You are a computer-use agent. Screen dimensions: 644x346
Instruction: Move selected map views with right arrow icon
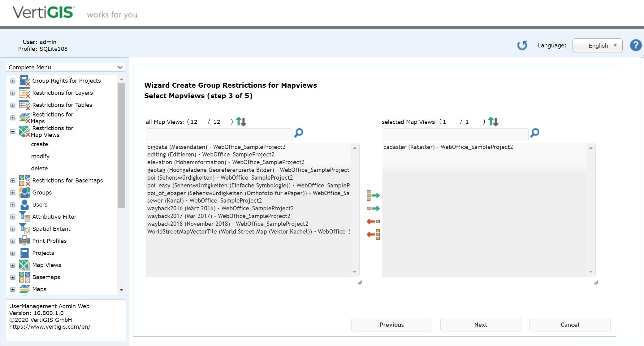coord(373,208)
